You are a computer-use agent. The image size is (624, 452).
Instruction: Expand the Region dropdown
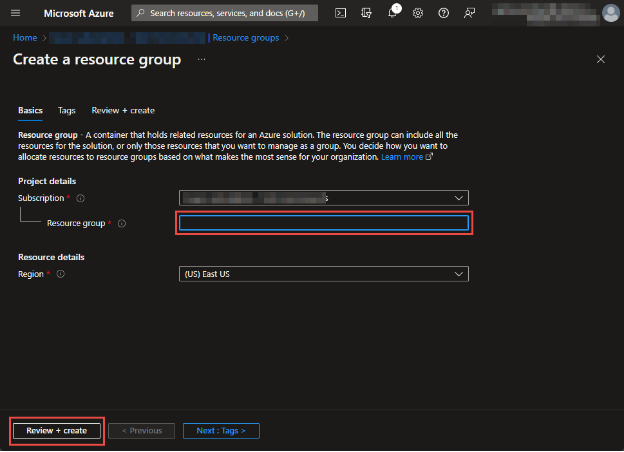click(323, 274)
